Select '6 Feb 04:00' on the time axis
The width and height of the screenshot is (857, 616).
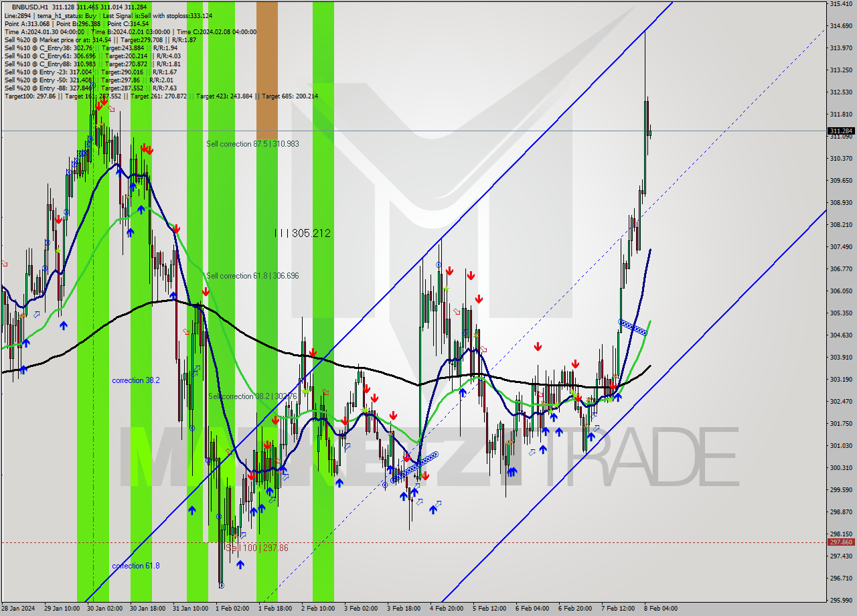click(x=532, y=609)
